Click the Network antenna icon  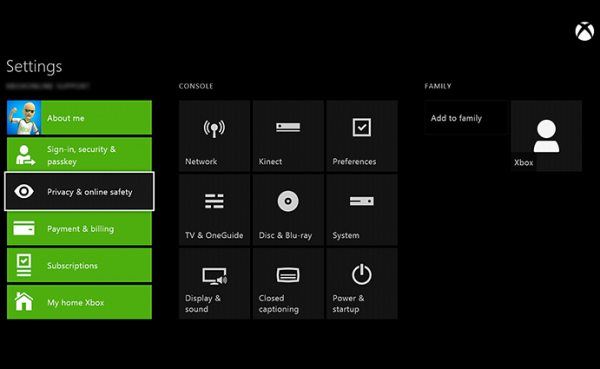[214, 128]
